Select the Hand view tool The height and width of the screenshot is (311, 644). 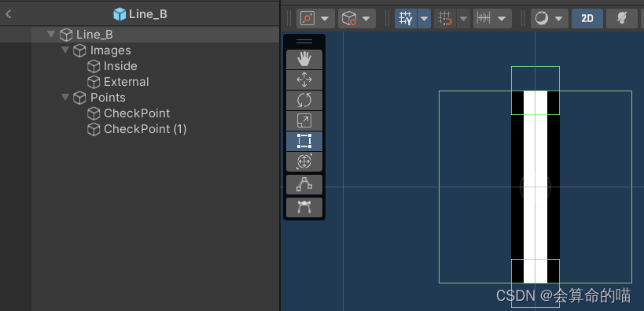pyautogui.click(x=304, y=59)
